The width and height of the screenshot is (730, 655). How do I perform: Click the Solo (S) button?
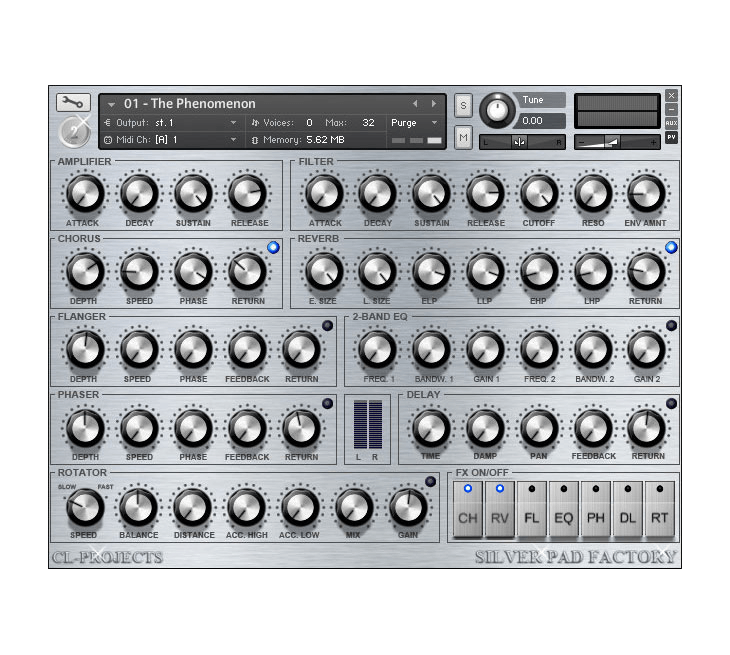[x=463, y=105]
